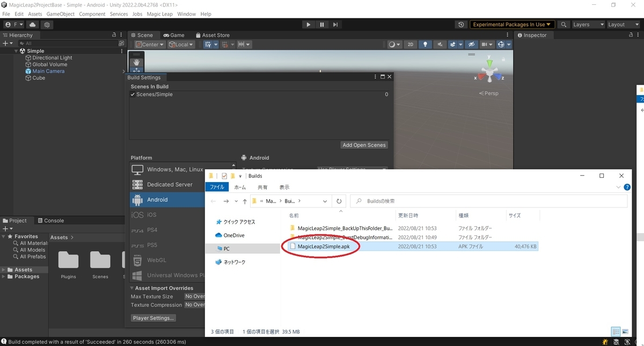Open the account dropdown in Unity toolbar
Viewport: 644px width, 346px height.
[x=14, y=25]
